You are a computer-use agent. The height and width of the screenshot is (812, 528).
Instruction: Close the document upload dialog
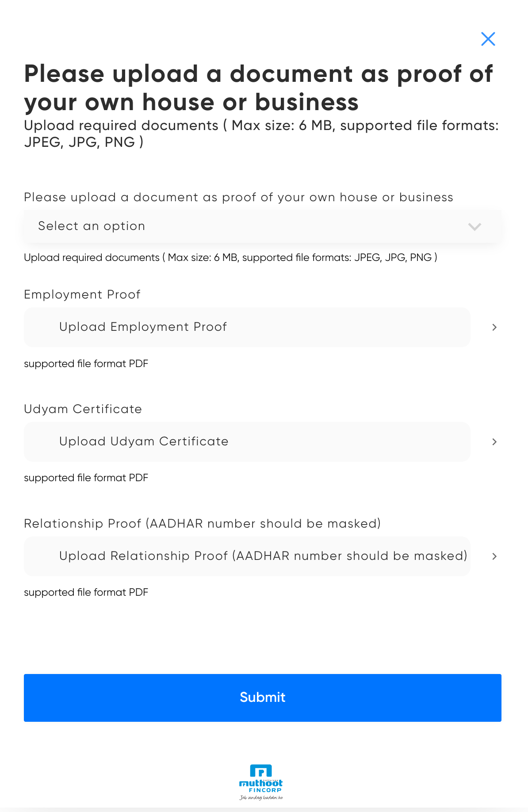(488, 39)
